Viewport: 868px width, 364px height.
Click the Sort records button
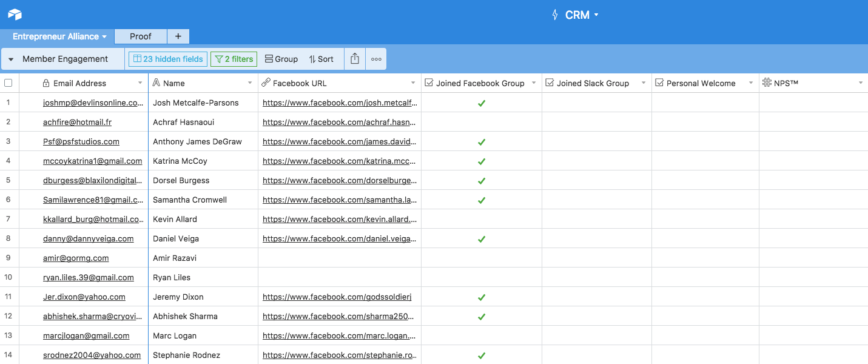(321, 59)
